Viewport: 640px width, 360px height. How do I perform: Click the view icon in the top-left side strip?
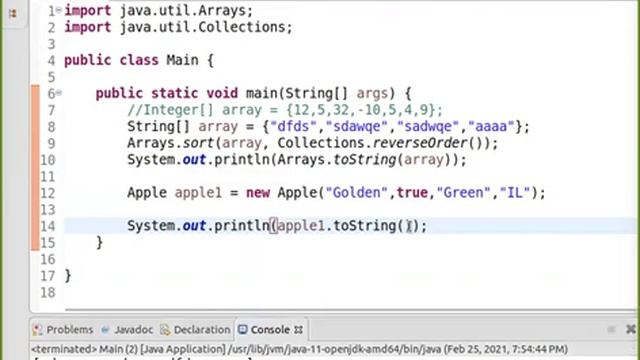click(x=13, y=13)
